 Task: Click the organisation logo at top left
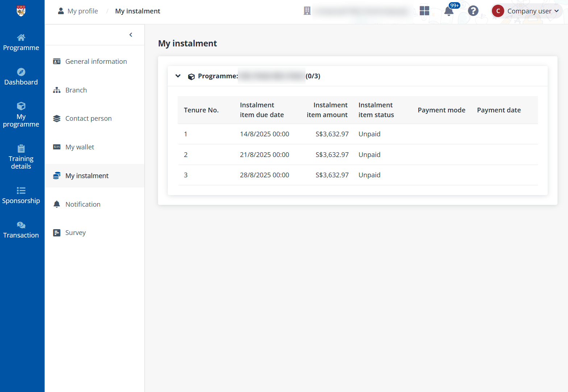(21, 11)
